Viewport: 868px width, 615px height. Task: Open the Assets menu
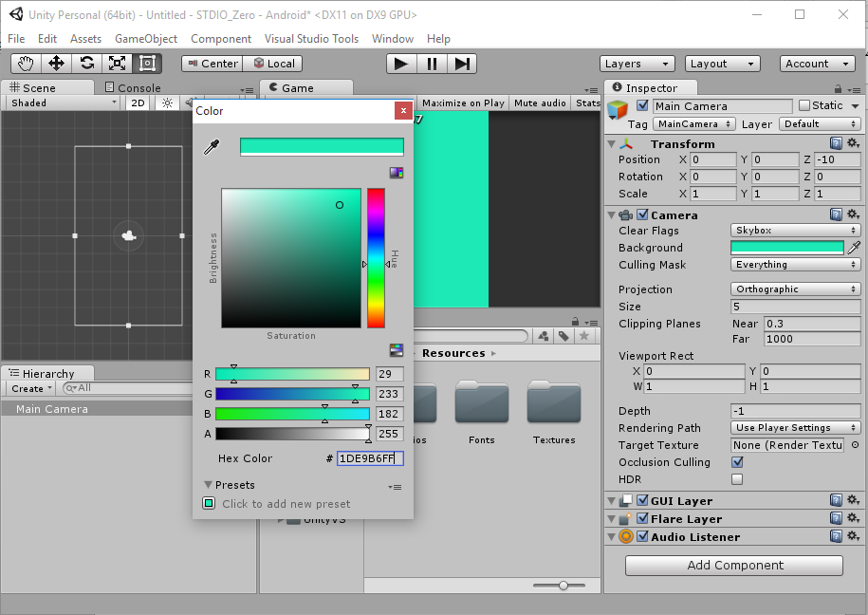coord(85,39)
